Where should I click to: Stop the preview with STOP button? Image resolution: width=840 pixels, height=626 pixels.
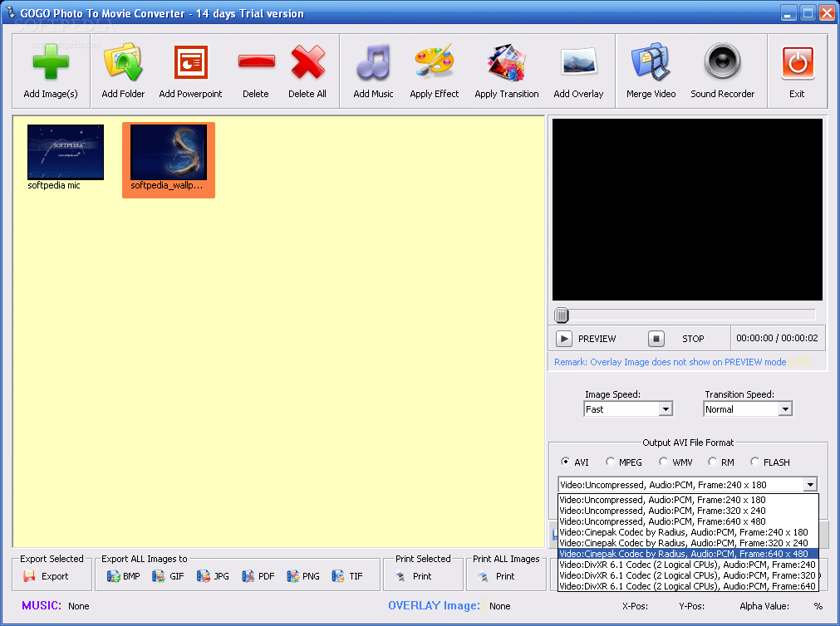676,339
